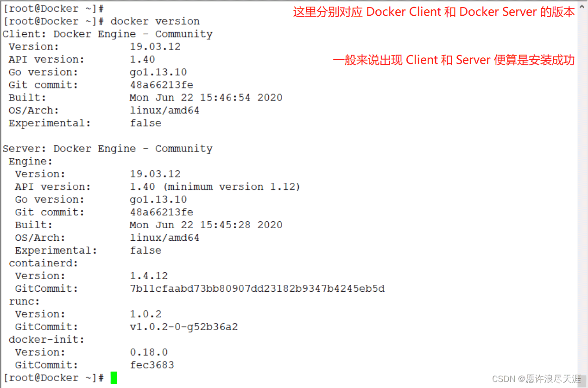The height and width of the screenshot is (388, 588).
Task: Click the vertical scrollbar on right edge
Action: pyautogui.click(x=582, y=185)
